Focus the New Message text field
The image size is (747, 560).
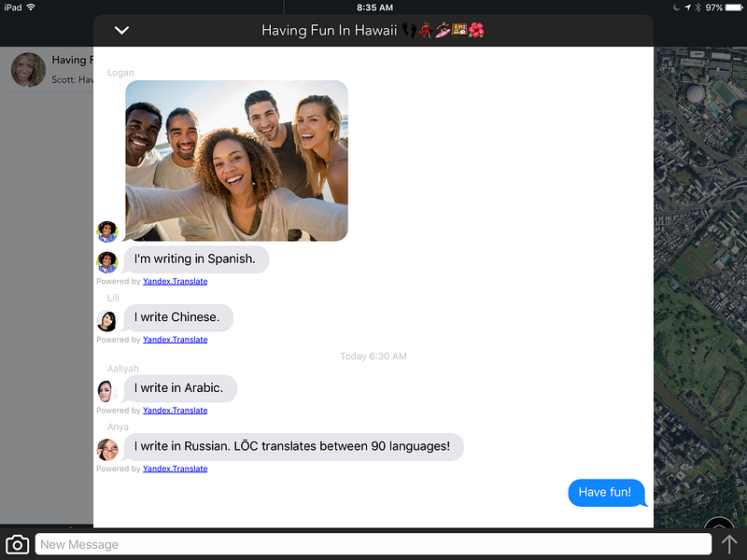click(373, 544)
